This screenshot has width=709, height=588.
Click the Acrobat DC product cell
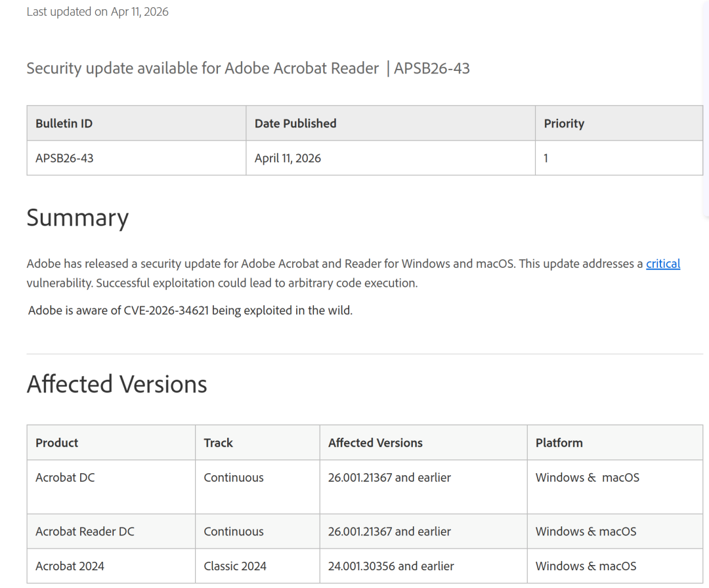65,478
